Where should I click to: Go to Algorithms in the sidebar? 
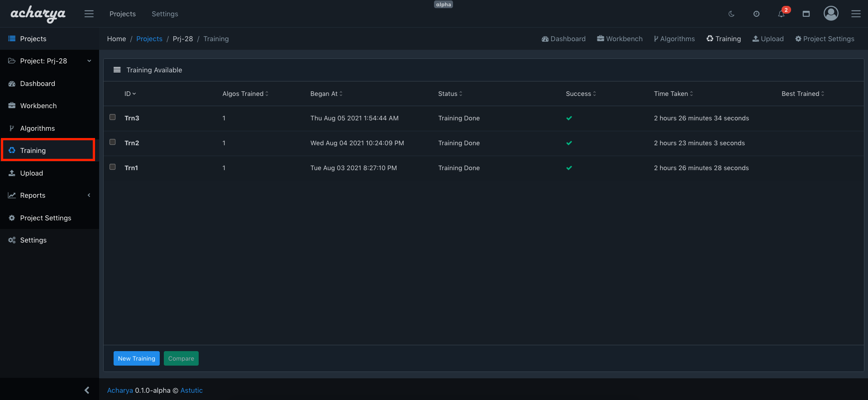tap(38, 129)
